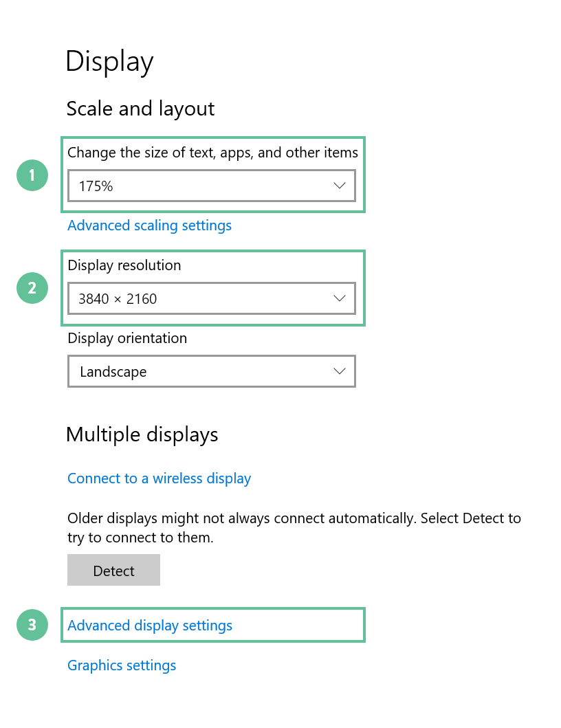Viewport: 561px width, 728px height.
Task: Click the chevron on the scaling dropdown
Action: [339, 186]
